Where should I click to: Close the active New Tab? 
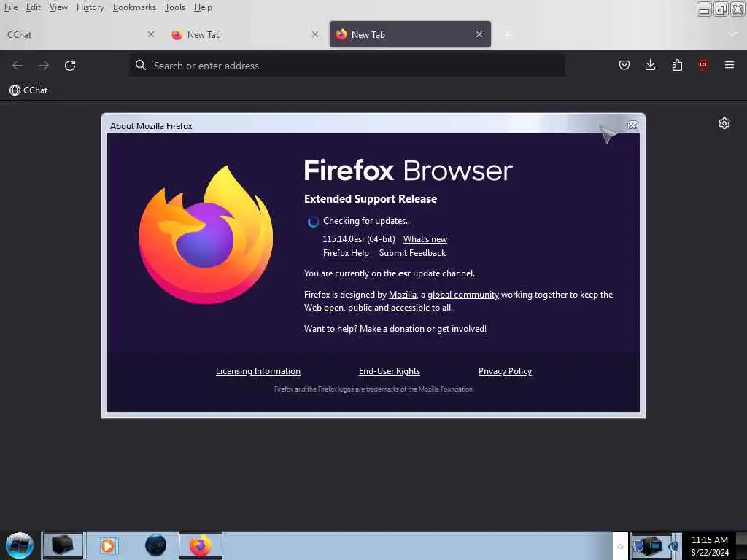coord(479,34)
